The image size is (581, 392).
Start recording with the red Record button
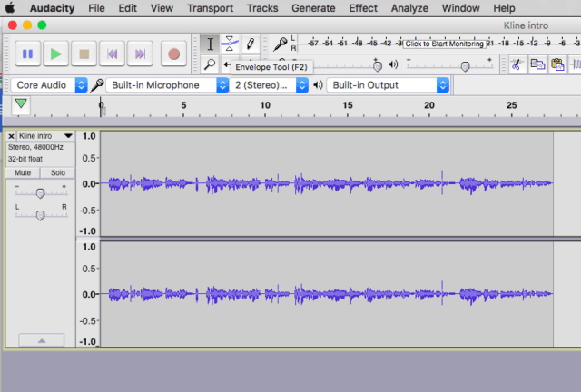(173, 54)
